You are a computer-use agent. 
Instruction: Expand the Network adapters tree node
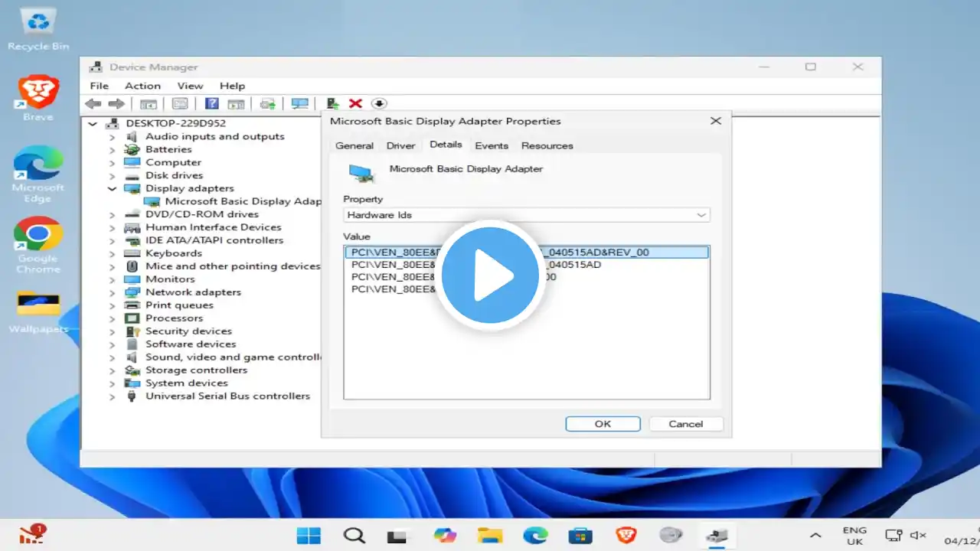point(113,292)
